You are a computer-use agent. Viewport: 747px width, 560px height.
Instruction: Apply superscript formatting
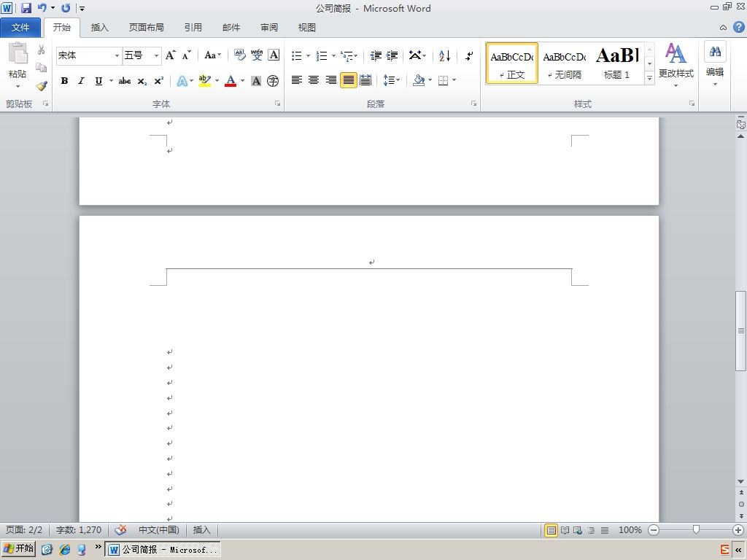(158, 81)
